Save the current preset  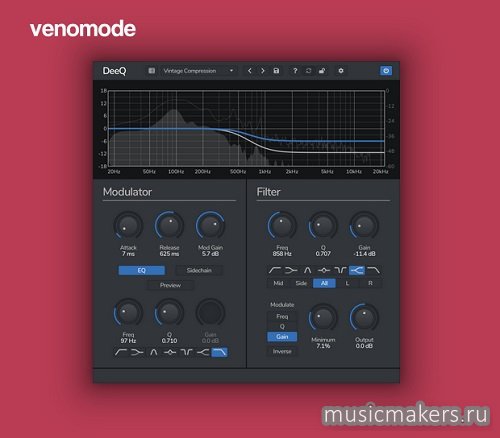coord(276,71)
